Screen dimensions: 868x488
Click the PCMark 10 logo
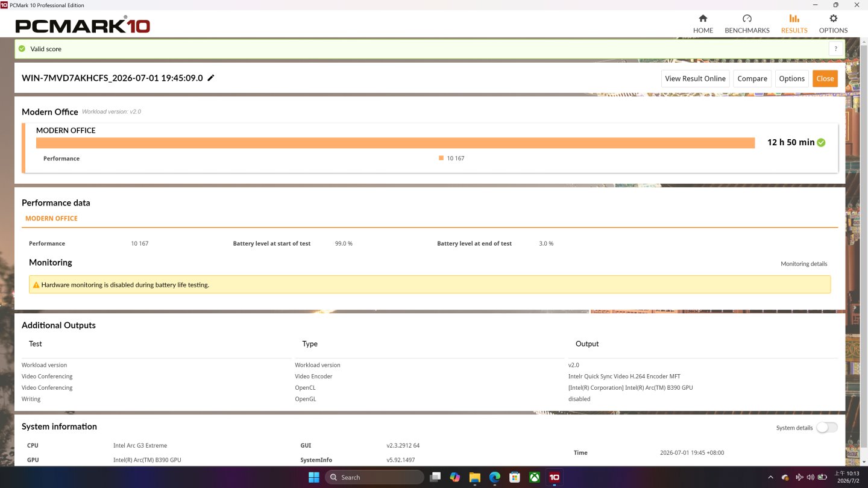(83, 25)
